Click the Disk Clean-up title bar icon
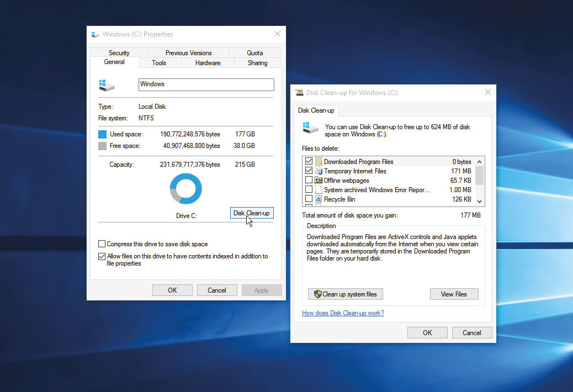Viewport: 573px width, 392px height. point(299,92)
